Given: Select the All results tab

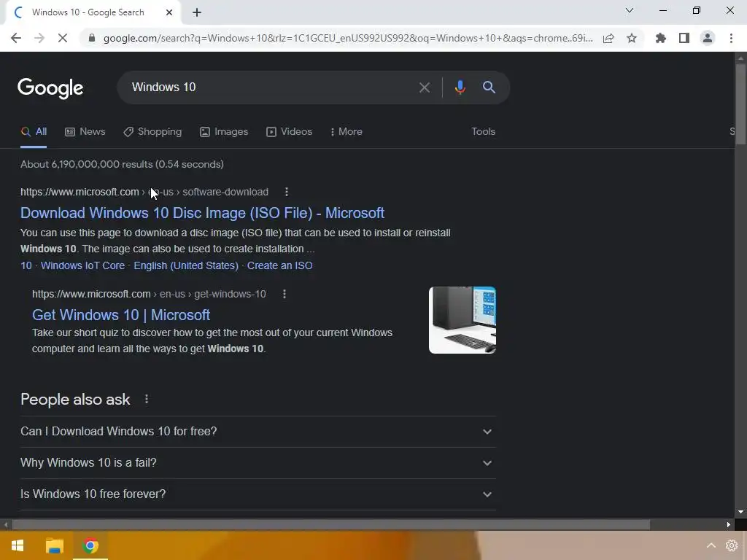Looking at the screenshot, I should tap(34, 132).
